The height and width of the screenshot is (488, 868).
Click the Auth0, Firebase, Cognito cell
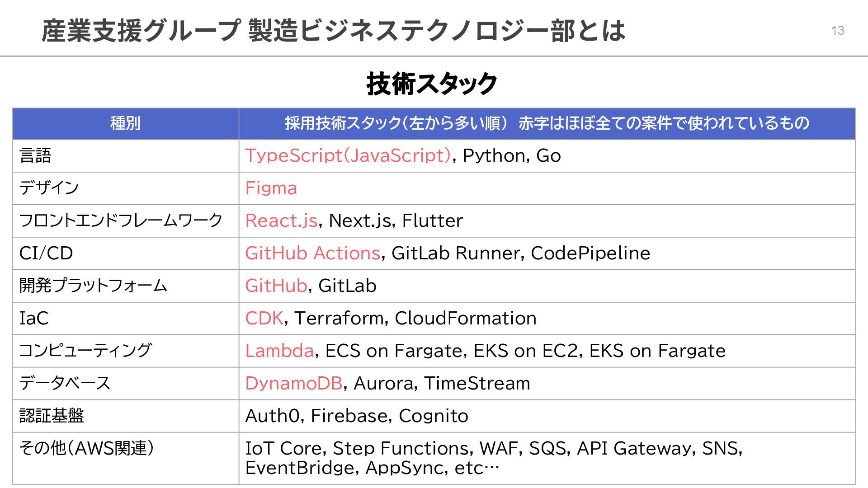coord(356,416)
